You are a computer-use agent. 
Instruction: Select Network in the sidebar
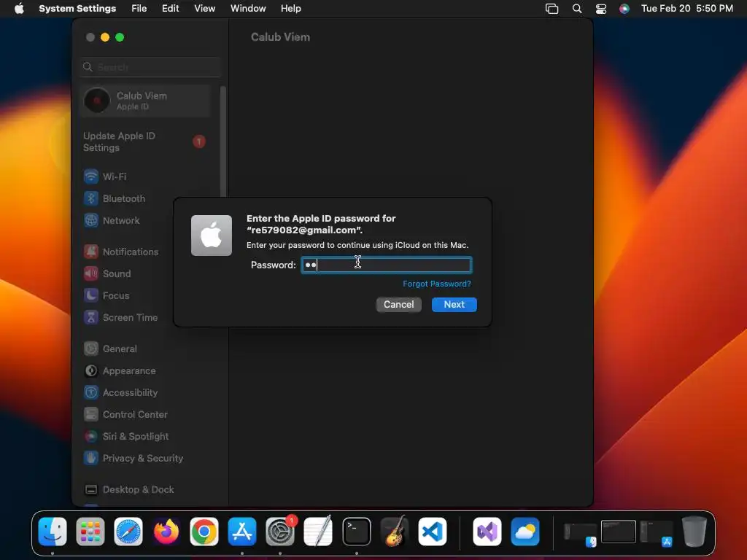(x=112, y=220)
